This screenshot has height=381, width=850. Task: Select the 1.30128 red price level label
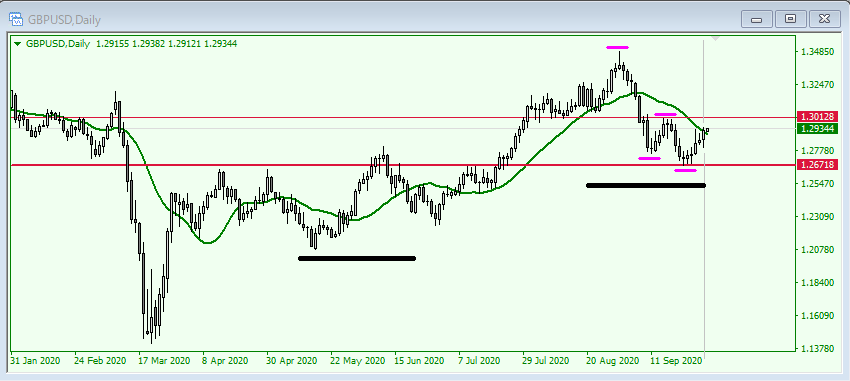(x=818, y=117)
